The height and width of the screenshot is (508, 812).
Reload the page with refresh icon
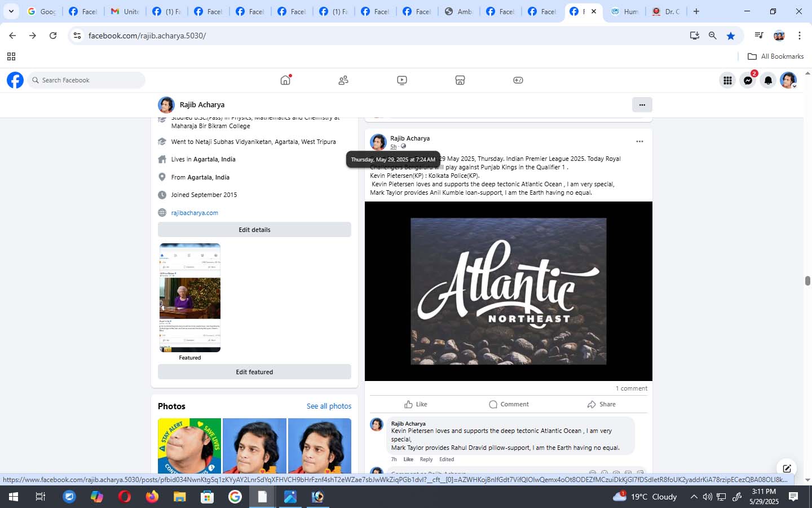(x=53, y=36)
